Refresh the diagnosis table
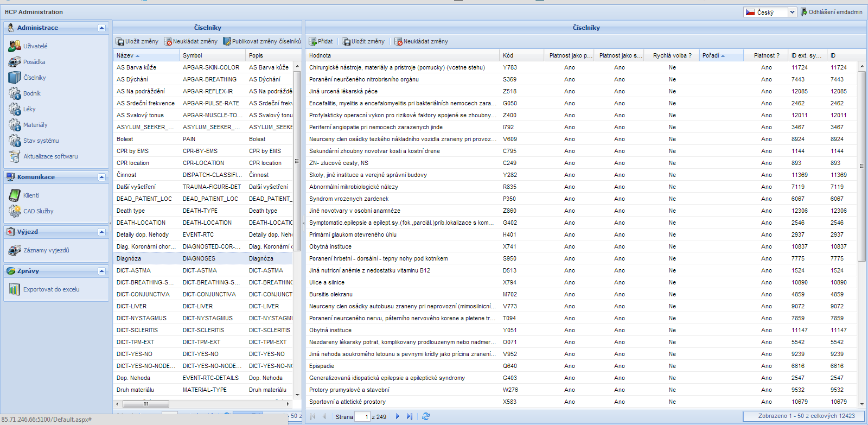Viewport: 868px width, 425px height. (426, 416)
